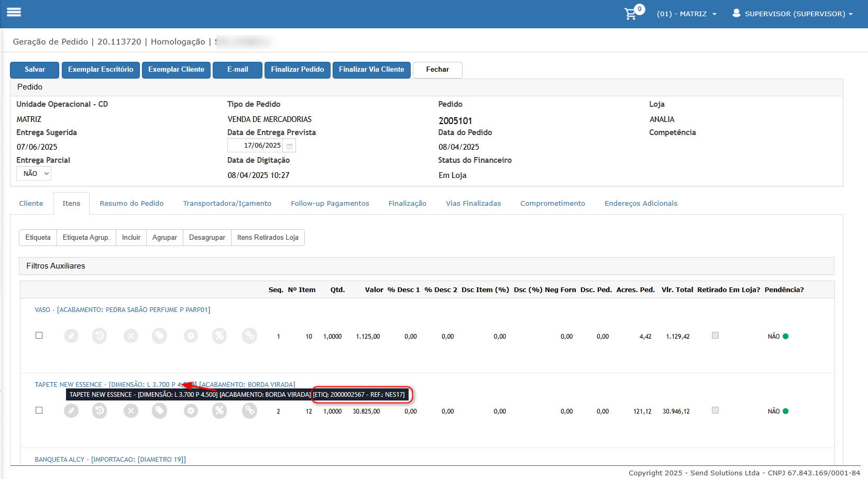Open calendar for Data de Entrega Prevista
The image size is (868, 479).
click(289, 146)
